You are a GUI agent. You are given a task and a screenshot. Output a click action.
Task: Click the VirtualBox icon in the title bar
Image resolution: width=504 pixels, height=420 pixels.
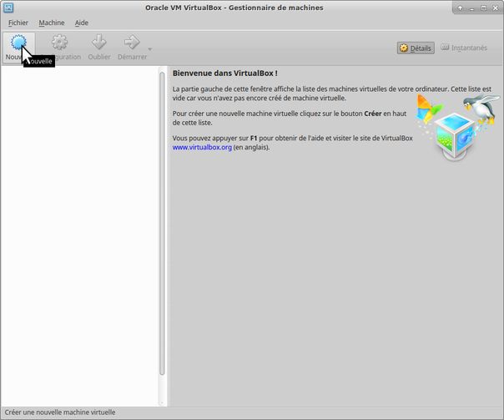8,8
